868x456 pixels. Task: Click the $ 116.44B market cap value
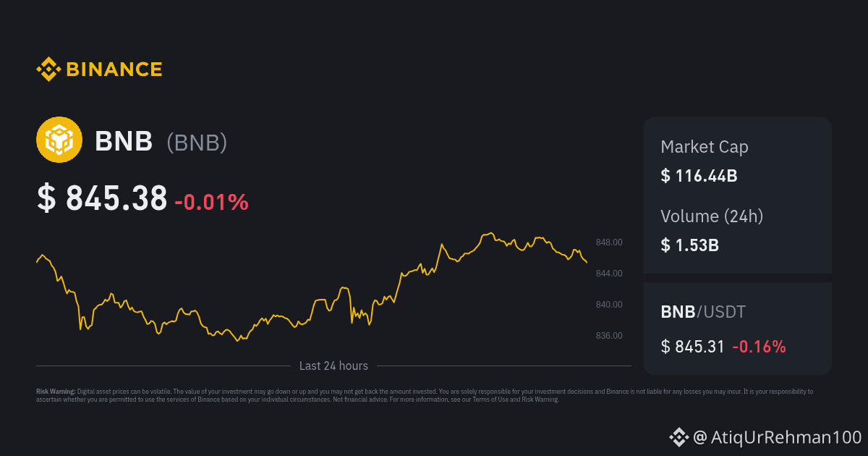click(699, 175)
